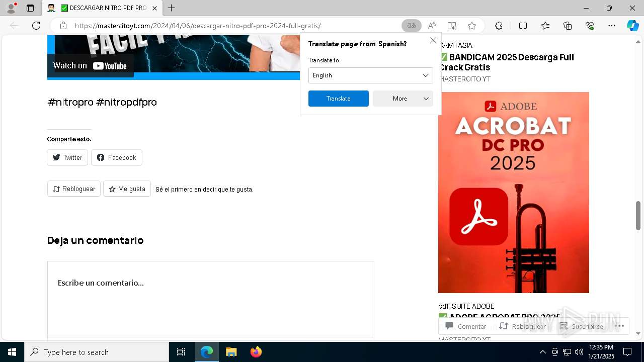
Task: Open BANDICAM 2025 Descarga Full Crack link
Action: [507, 62]
